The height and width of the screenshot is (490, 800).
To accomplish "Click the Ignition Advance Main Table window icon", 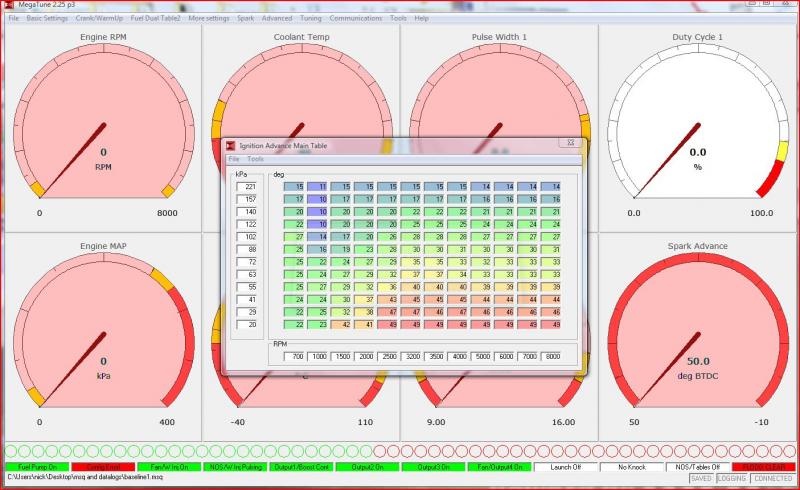I will tap(230, 146).
